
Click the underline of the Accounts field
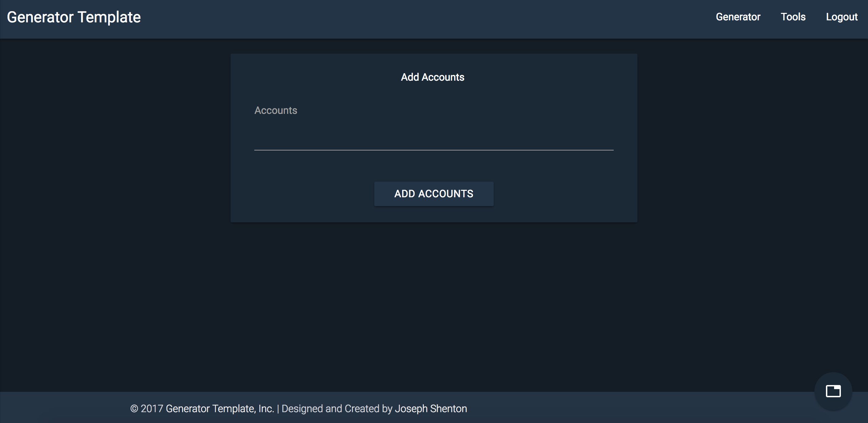[x=433, y=150]
